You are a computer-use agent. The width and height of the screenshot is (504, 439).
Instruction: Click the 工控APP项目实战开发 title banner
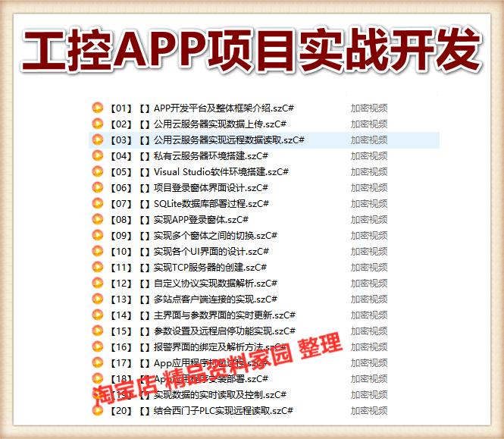click(252, 50)
